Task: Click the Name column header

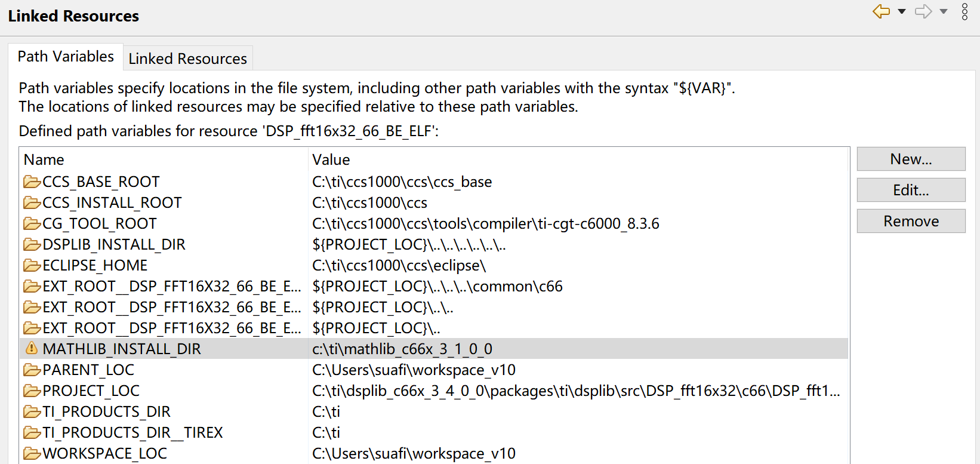Action: tap(44, 159)
